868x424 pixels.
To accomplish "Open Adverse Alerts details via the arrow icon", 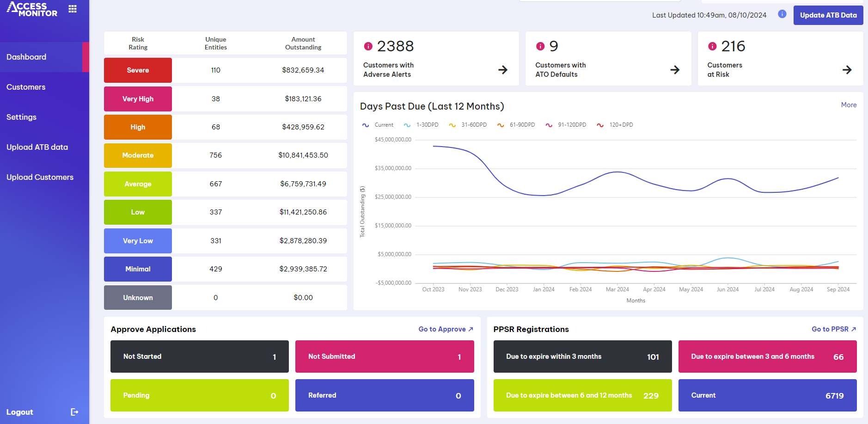I will click(x=502, y=70).
